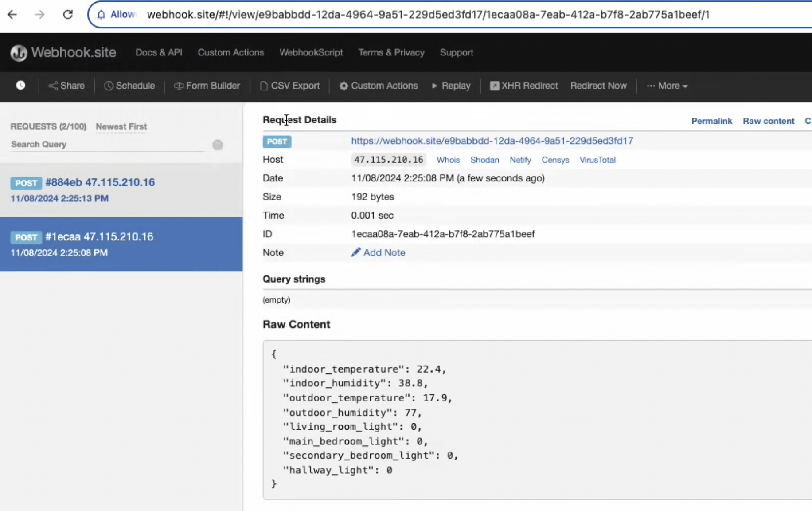Click the search help circle icon
Image resolution: width=812 pixels, height=511 pixels.
tap(218, 145)
